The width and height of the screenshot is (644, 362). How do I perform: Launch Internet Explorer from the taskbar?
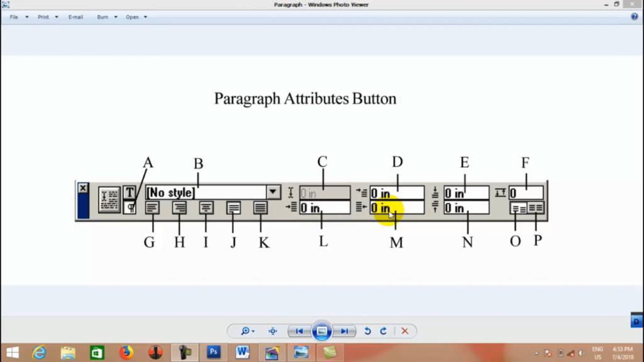tap(39, 352)
